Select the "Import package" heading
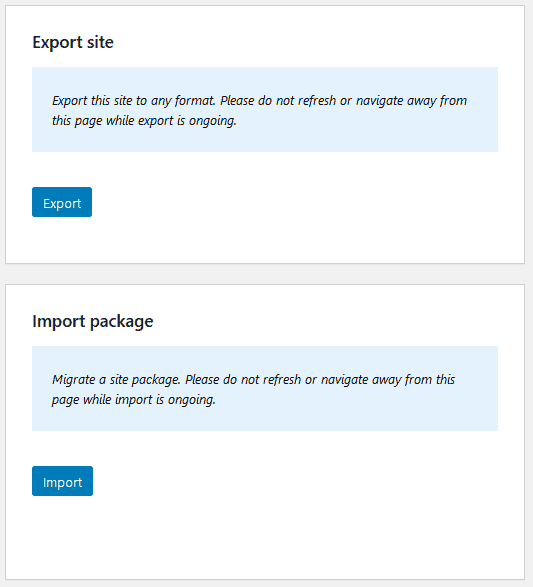Image resolution: width=533 pixels, height=587 pixels. pos(93,322)
